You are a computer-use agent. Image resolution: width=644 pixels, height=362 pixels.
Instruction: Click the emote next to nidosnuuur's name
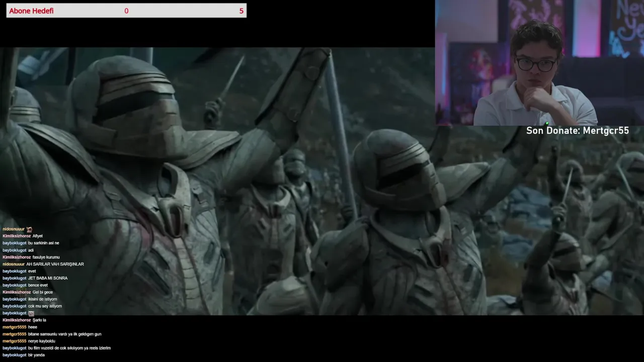pyautogui.click(x=29, y=229)
